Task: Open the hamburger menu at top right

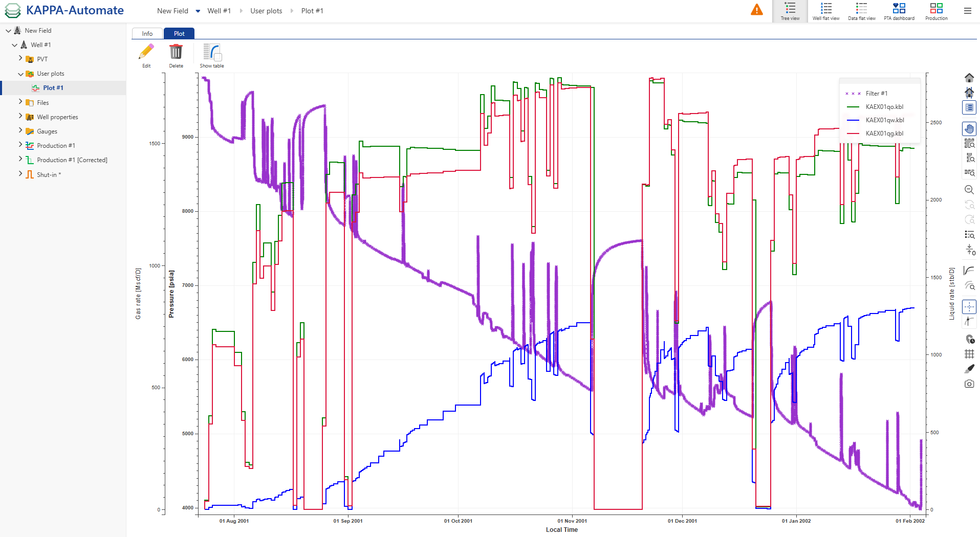Action: click(x=967, y=11)
